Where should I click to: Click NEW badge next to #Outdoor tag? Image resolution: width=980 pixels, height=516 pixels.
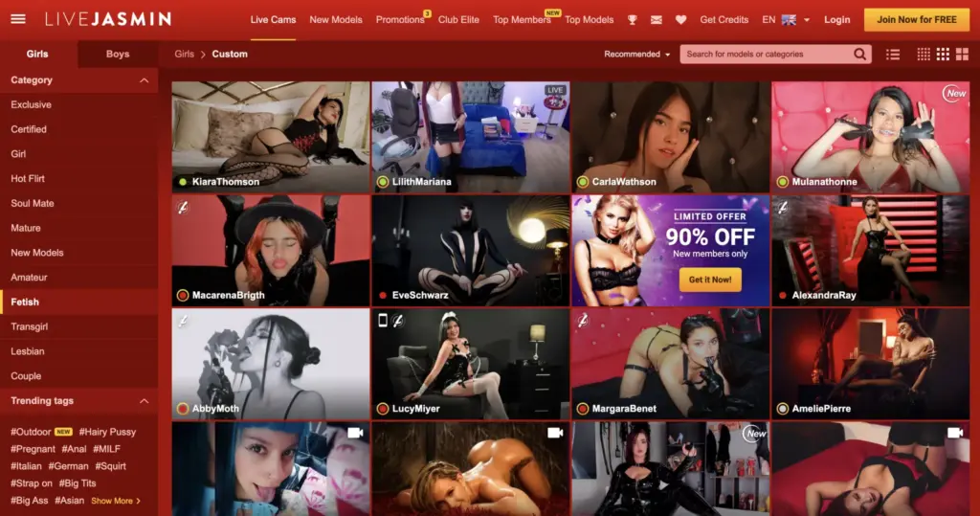click(63, 432)
